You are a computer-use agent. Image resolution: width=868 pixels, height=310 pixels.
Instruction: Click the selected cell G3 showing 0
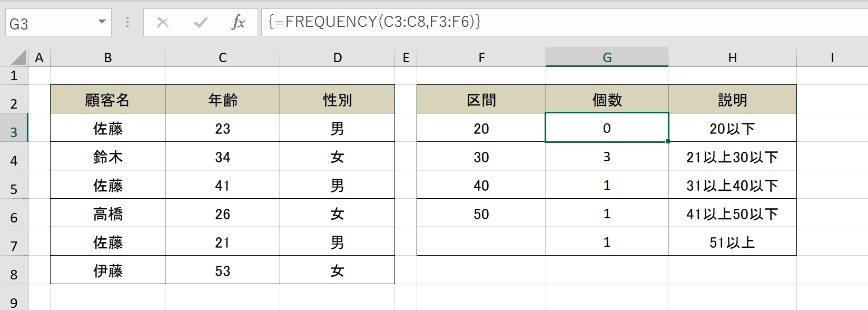tap(607, 128)
